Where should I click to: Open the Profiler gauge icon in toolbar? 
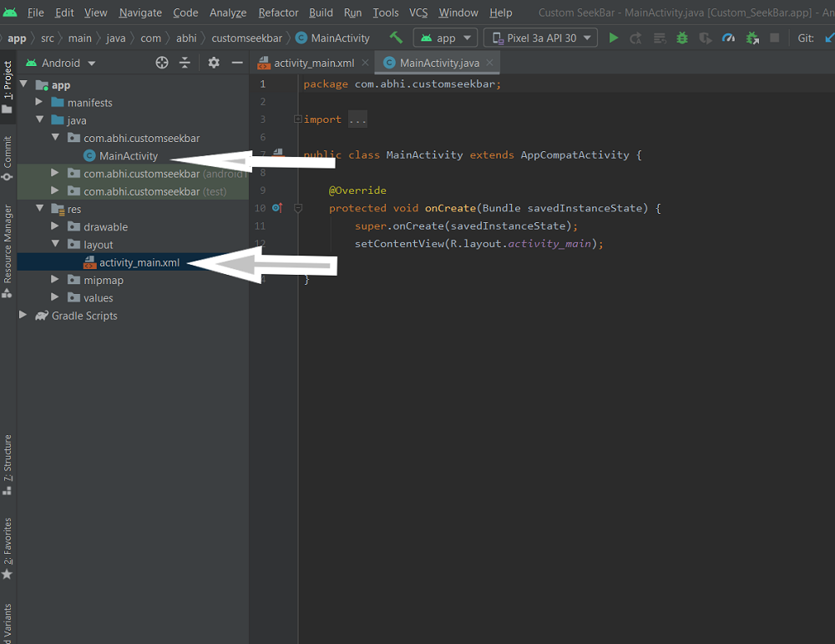click(x=728, y=38)
